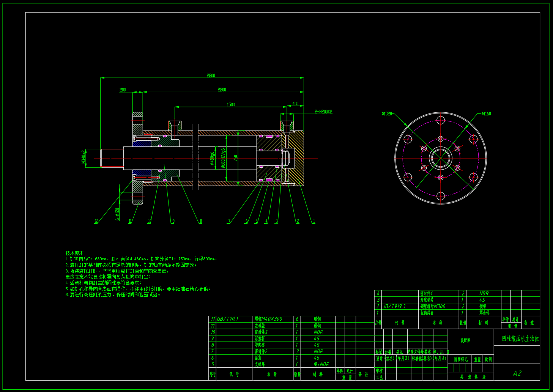Screen dimensions: 553x392
Task: Select the 导向套 part name
Action: tap(260, 345)
